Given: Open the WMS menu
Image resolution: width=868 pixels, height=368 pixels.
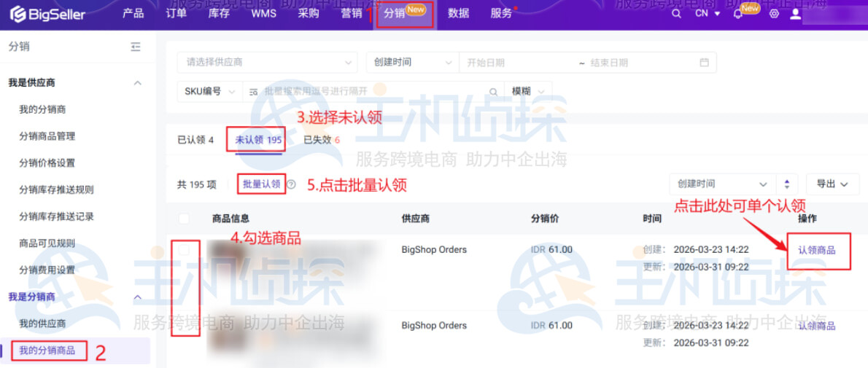Looking at the screenshot, I should click(263, 14).
